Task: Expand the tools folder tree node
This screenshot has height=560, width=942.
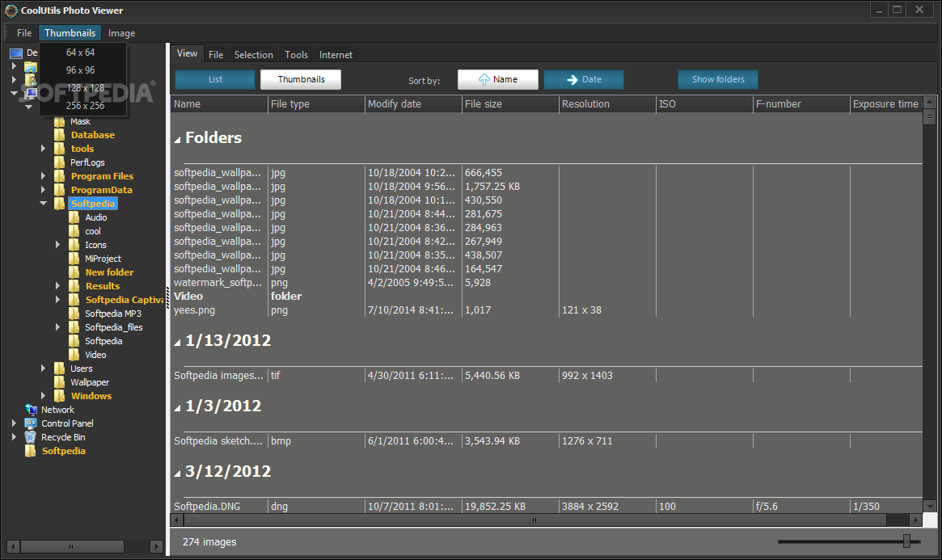Action: (43, 148)
